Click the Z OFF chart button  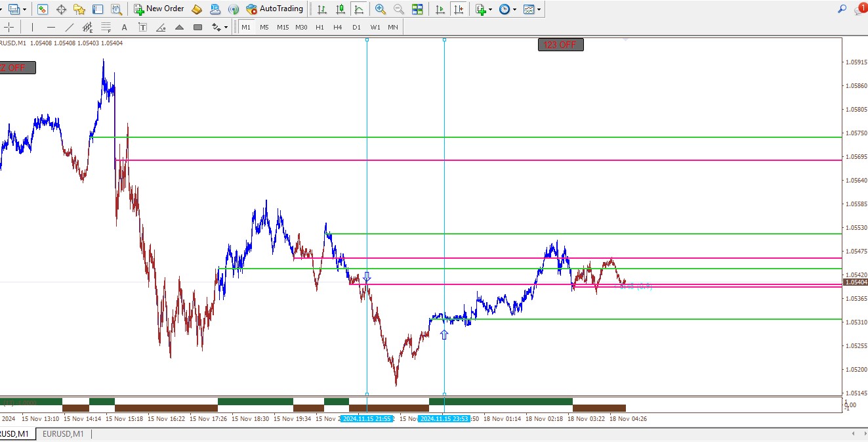click(18, 68)
